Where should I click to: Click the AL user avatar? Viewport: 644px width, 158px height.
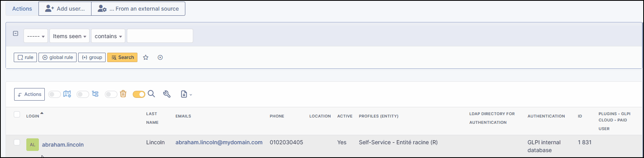point(33,145)
